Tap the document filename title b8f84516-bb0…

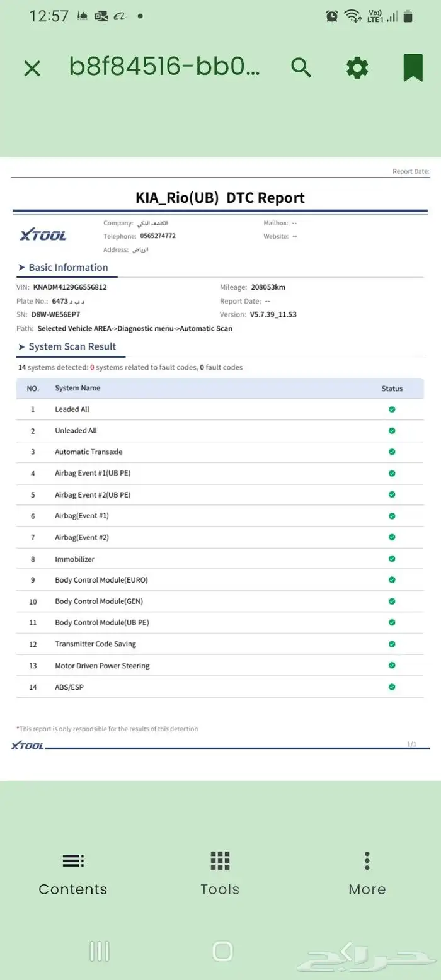tap(164, 67)
